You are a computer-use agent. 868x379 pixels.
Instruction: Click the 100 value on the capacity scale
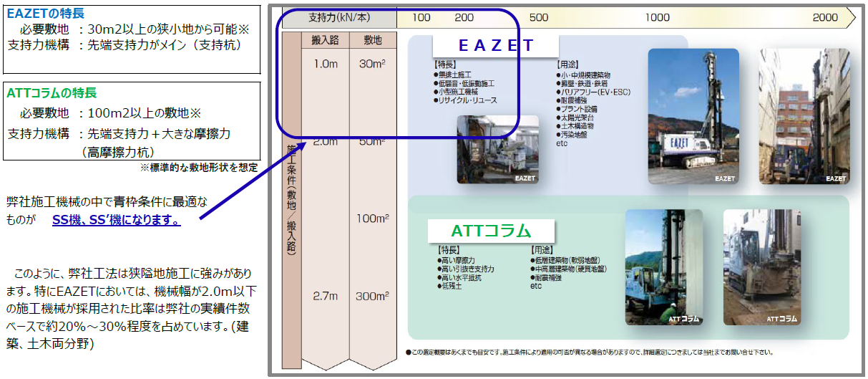tap(421, 17)
